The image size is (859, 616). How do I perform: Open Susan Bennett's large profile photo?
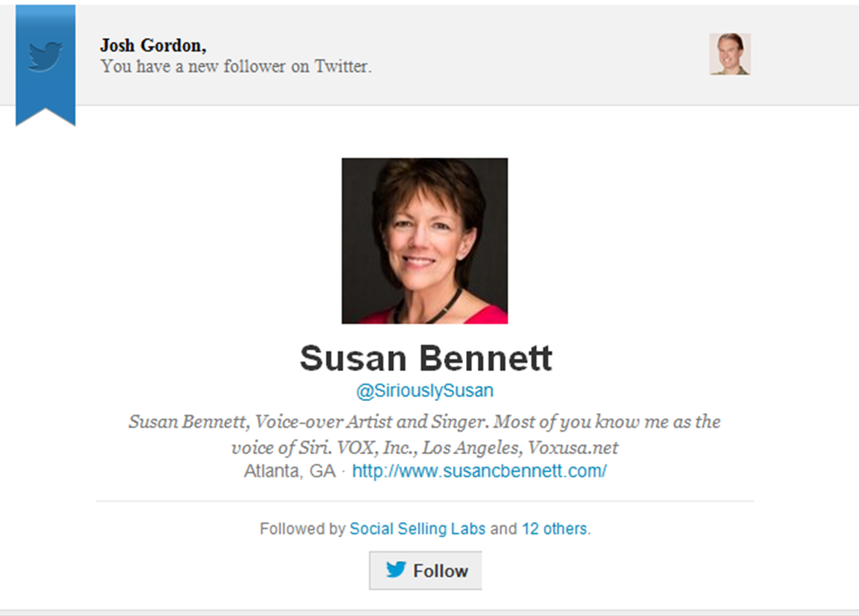coord(425,241)
